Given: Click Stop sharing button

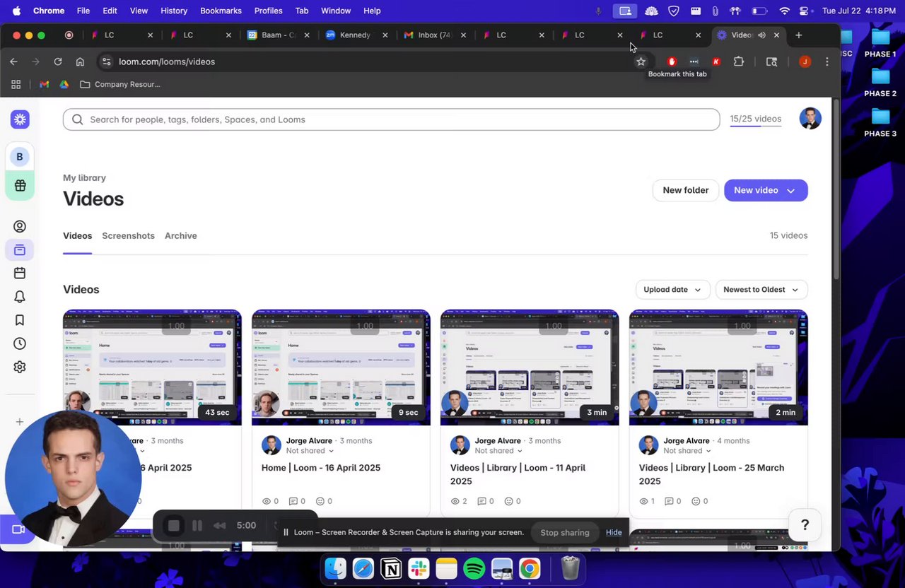Looking at the screenshot, I should click(x=564, y=532).
